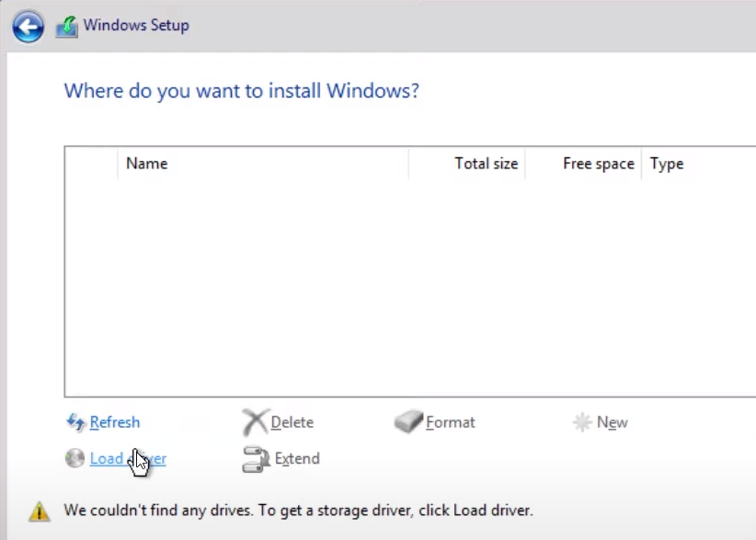This screenshot has width=756, height=540.
Task: Choose the Delete partition option
Action: [292, 422]
